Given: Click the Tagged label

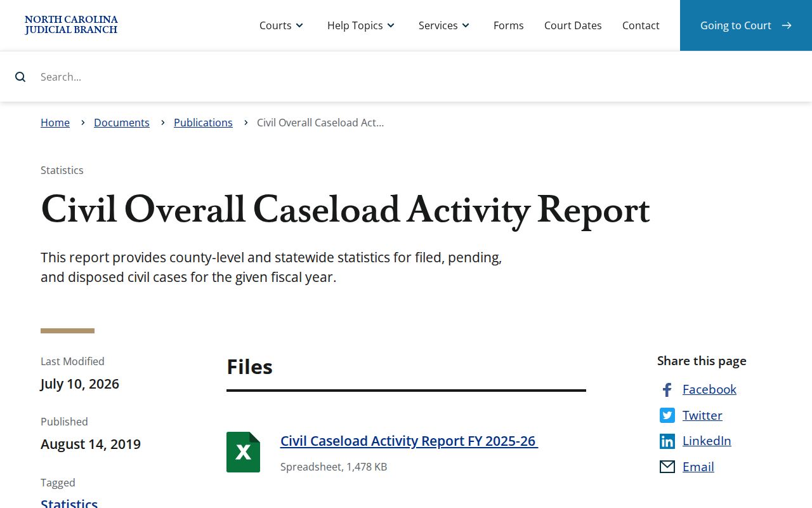Looking at the screenshot, I should click(x=58, y=483).
